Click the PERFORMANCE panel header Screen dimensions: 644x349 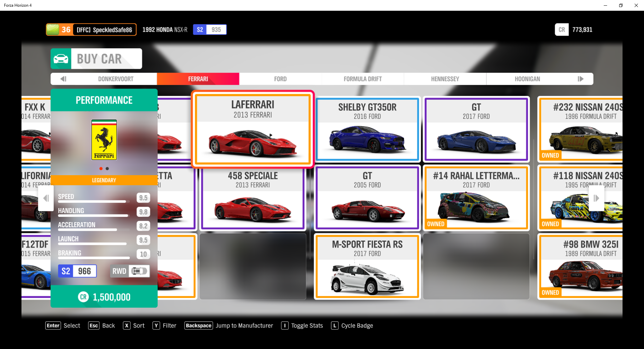[x=104, y=100]
